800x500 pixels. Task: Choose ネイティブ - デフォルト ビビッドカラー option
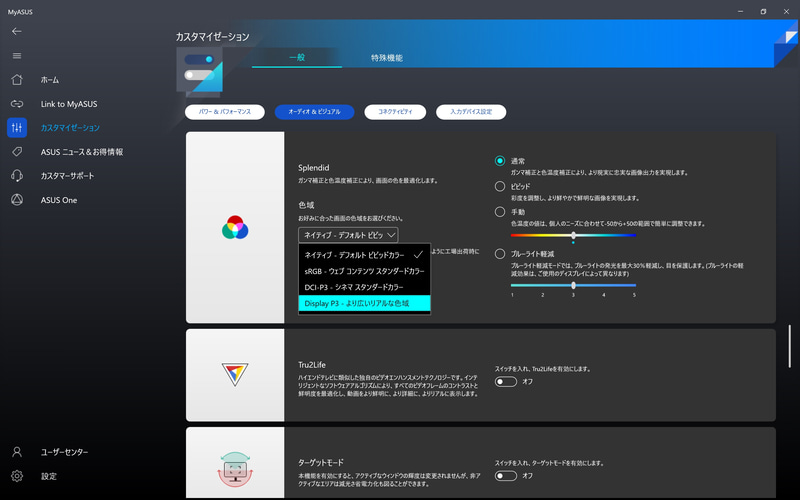pyautogui.click(x=364, y=255)
